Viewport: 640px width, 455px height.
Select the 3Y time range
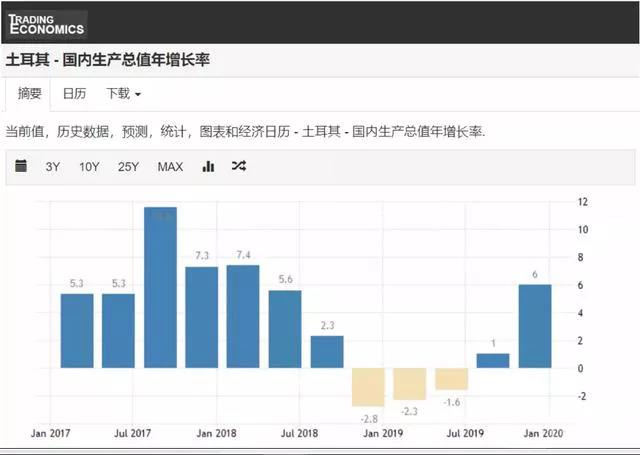pyautogui.click(x=53, y=167)
